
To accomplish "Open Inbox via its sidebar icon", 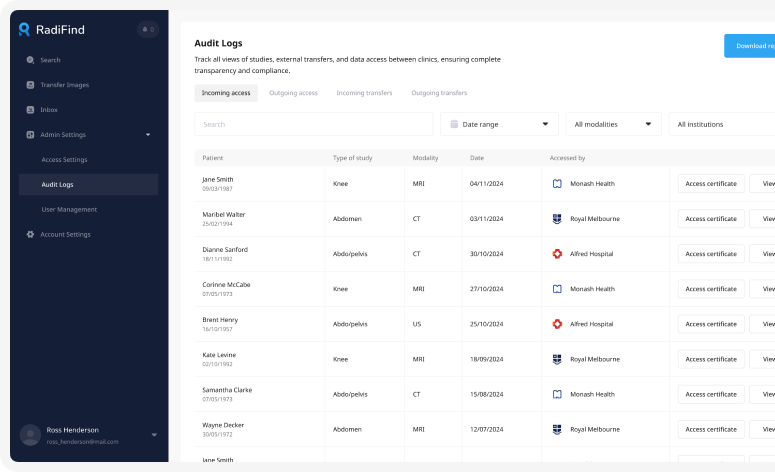I will pos(30,109).
